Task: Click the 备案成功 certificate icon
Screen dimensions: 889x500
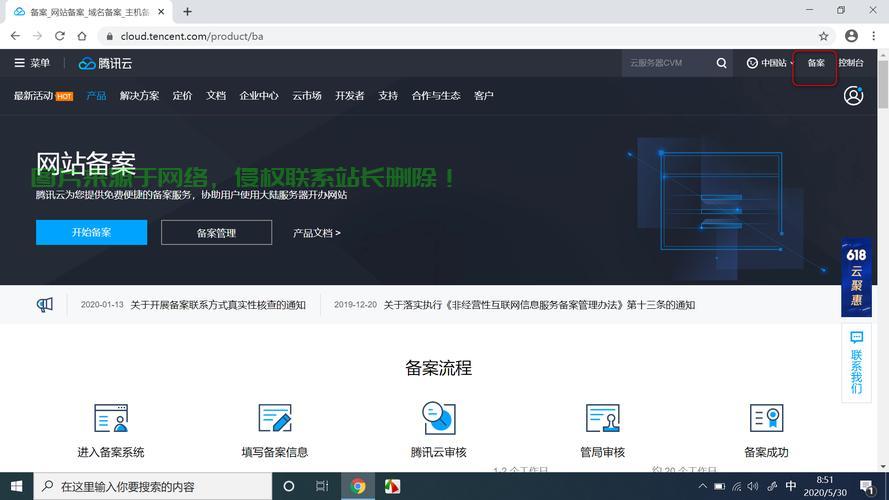Action: coord(766,418)
